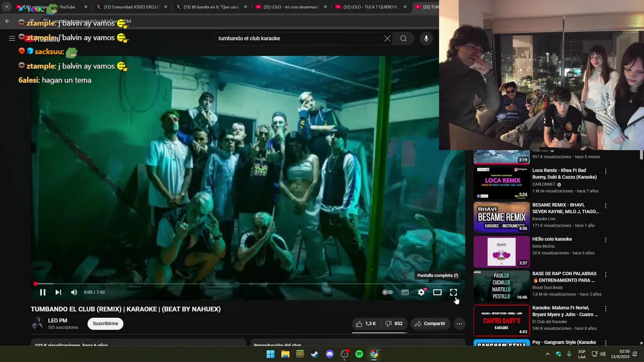Image resolution: width=644 pixels, height=362 pixels.
Task: Open the player settings gear
Action: point(422,292)
